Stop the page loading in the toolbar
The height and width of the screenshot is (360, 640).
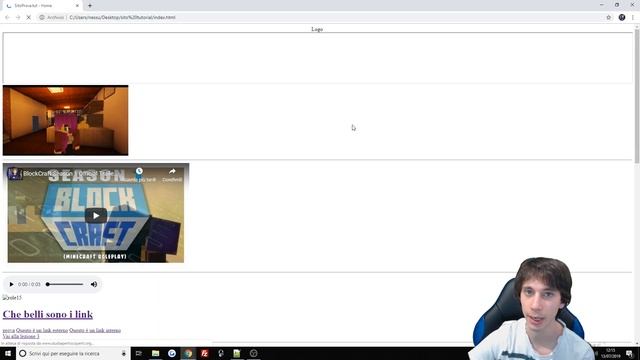pos(29,18)
